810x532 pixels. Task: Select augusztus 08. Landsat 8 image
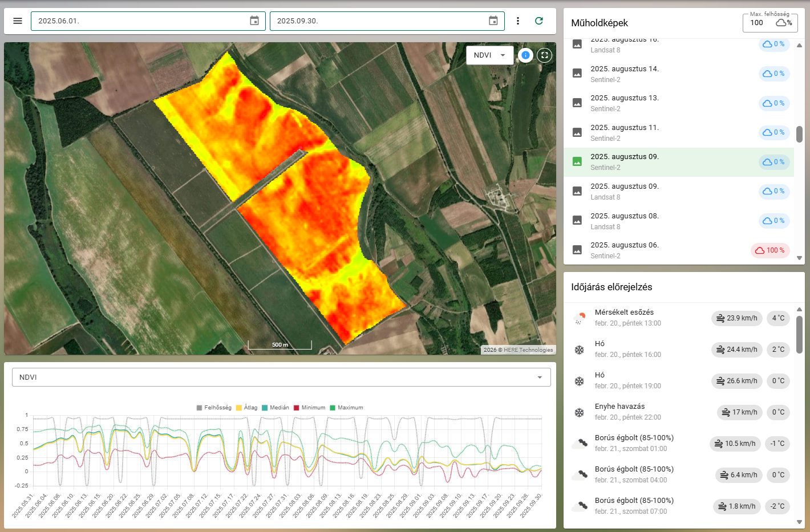coord(625,221)
